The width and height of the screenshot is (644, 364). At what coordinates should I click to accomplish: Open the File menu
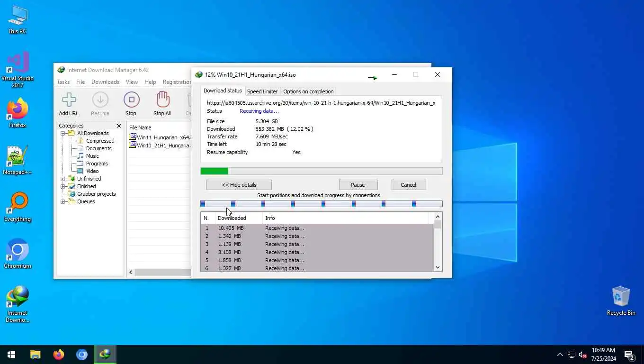pos(80,82)
